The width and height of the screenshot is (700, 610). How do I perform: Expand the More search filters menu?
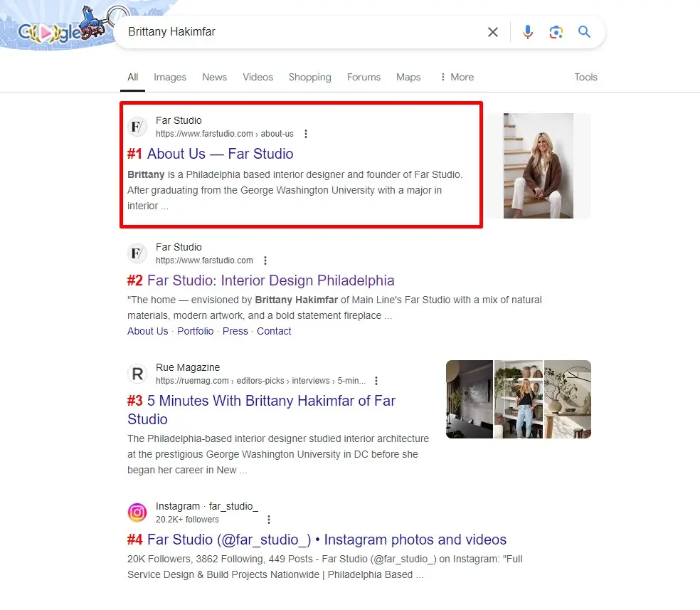tap(457, 77)
